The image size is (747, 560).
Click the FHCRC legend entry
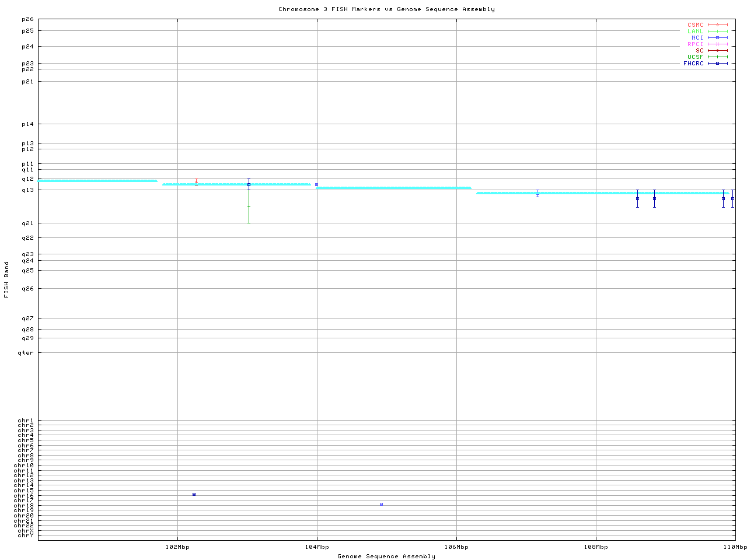(694, 64)
